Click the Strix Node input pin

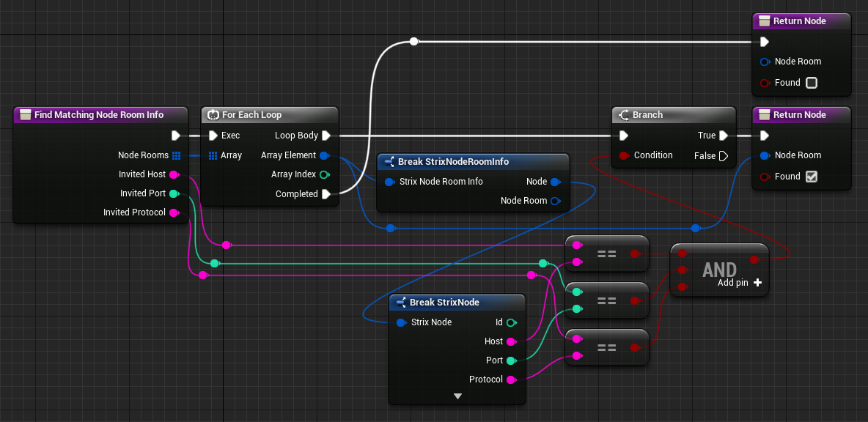tap(402, 322)
